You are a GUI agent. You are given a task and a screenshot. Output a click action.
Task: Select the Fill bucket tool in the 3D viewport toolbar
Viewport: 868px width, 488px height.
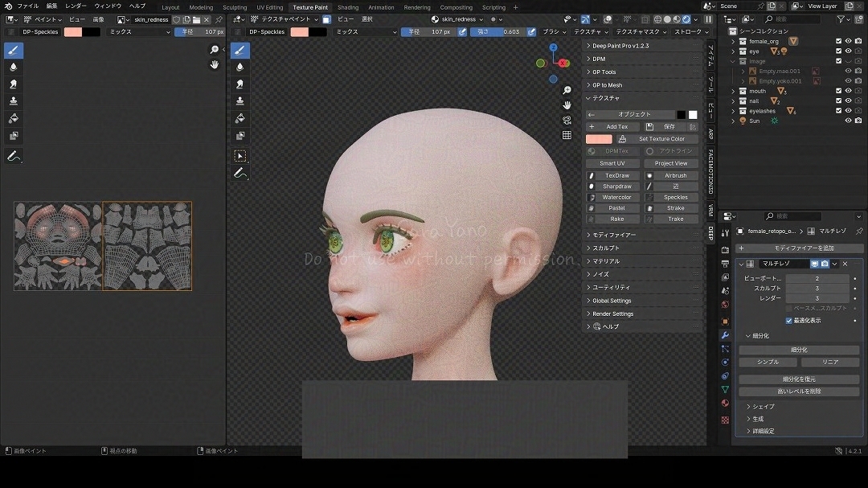point(240,118)
